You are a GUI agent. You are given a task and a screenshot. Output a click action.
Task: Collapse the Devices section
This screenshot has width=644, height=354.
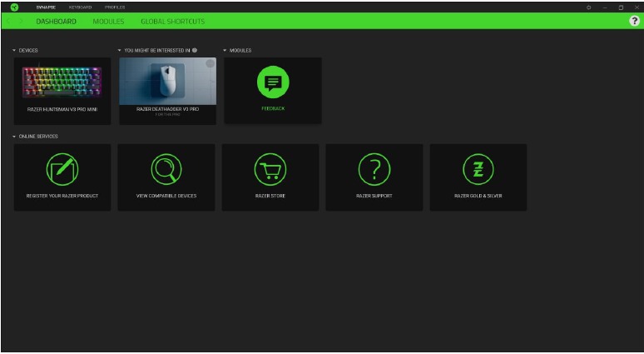[14, 51]
